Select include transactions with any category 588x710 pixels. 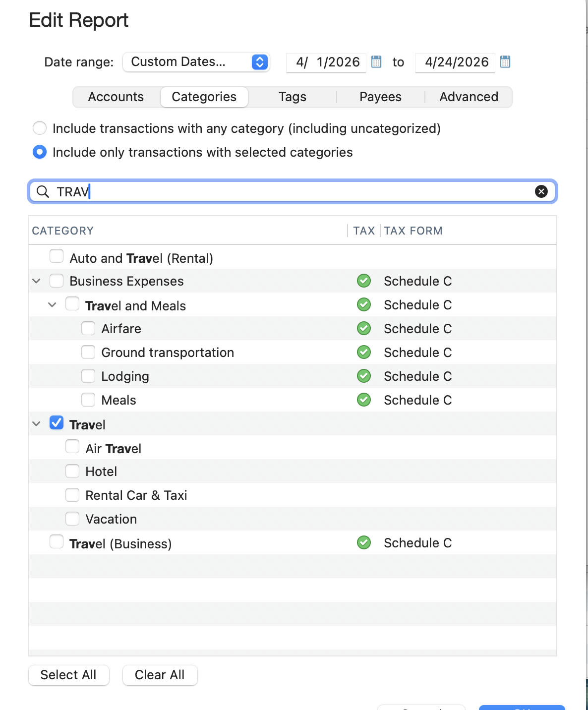coord(40,128)
